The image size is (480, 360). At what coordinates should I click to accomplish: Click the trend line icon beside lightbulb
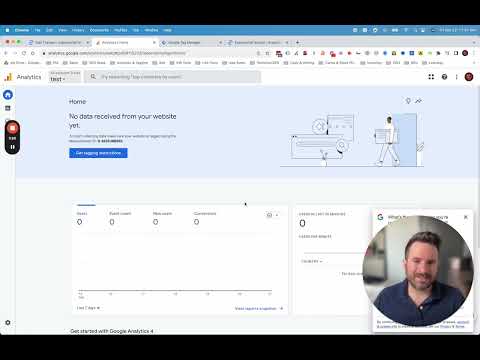coord(418,101)
